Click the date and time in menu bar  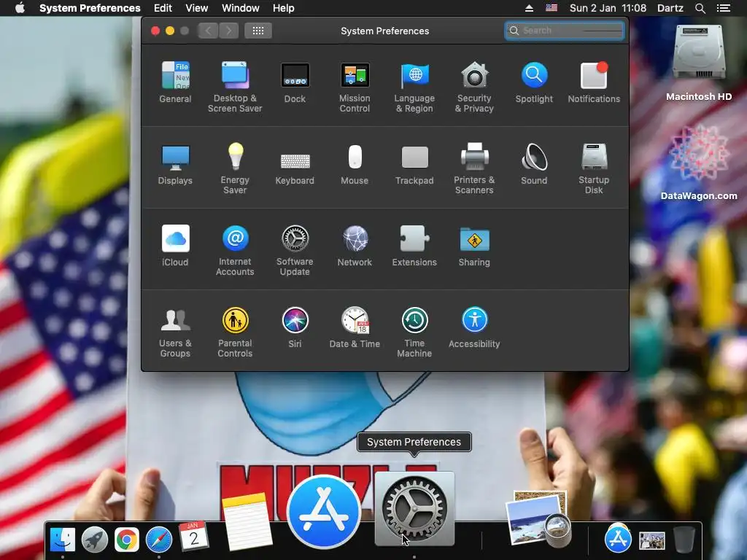tap(608, 8)
